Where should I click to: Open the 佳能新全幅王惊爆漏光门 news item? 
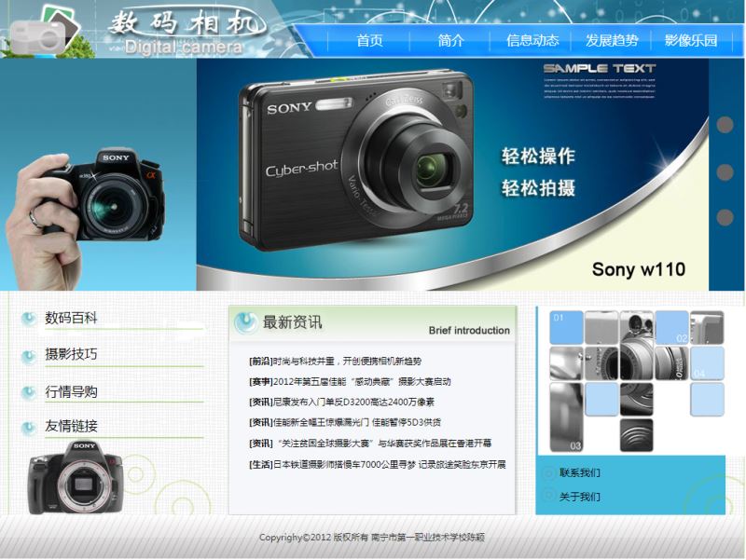coord(345,422)
